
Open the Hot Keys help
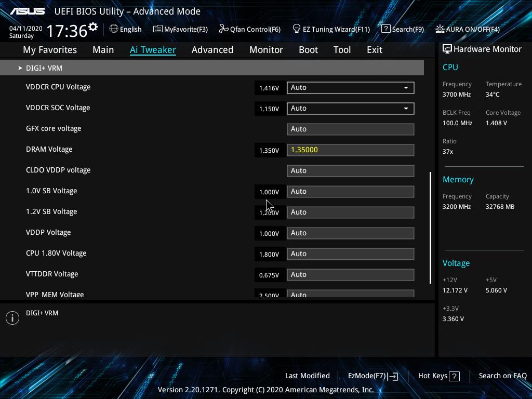click(438, 376)
